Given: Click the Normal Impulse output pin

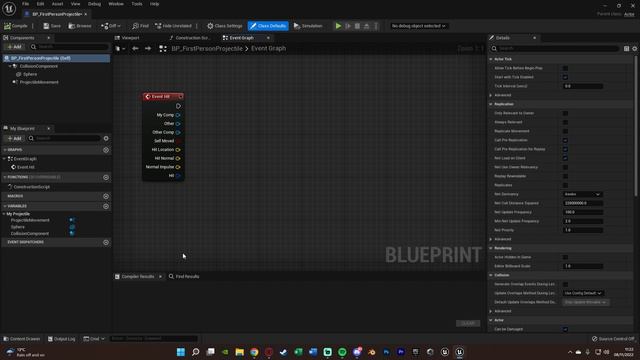Looking at the screenshot, I should pos(178,167).
